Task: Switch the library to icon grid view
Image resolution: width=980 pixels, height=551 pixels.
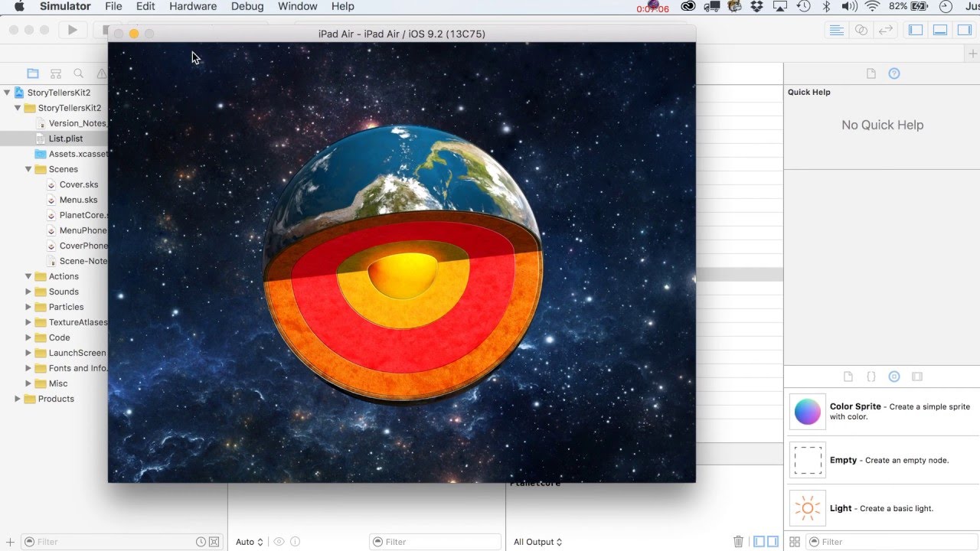Action: [x=795, y=542]
